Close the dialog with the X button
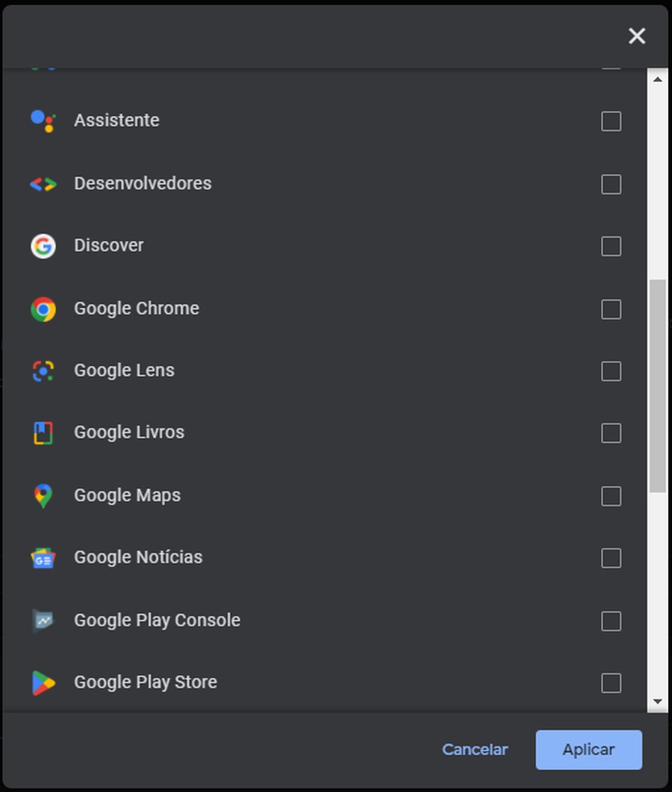 [x=636, y=36]
